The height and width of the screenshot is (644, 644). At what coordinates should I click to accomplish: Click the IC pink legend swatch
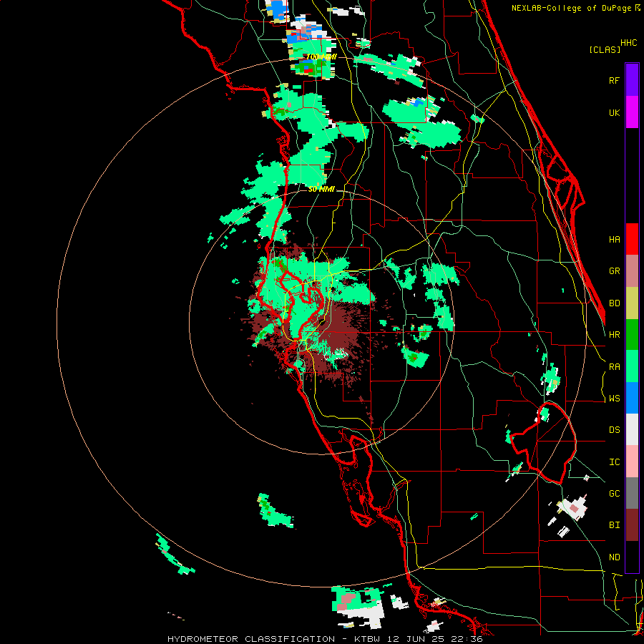pyautogui.click(x=632, y=462)
